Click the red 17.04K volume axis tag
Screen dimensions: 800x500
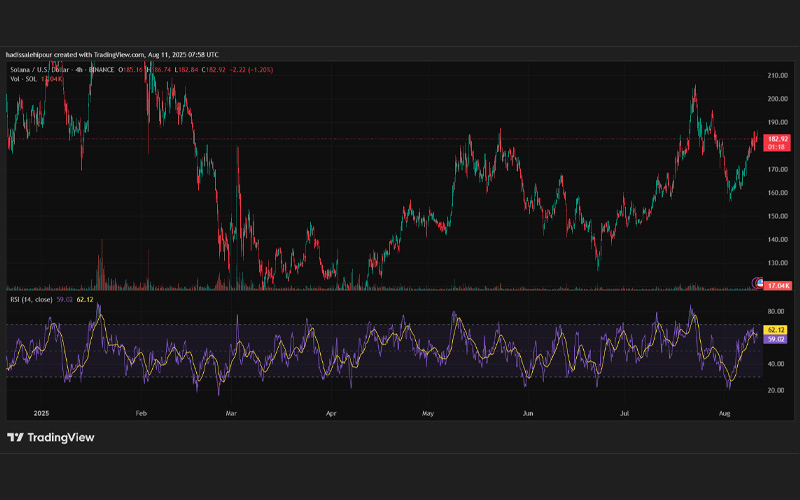tap(777, 286)
